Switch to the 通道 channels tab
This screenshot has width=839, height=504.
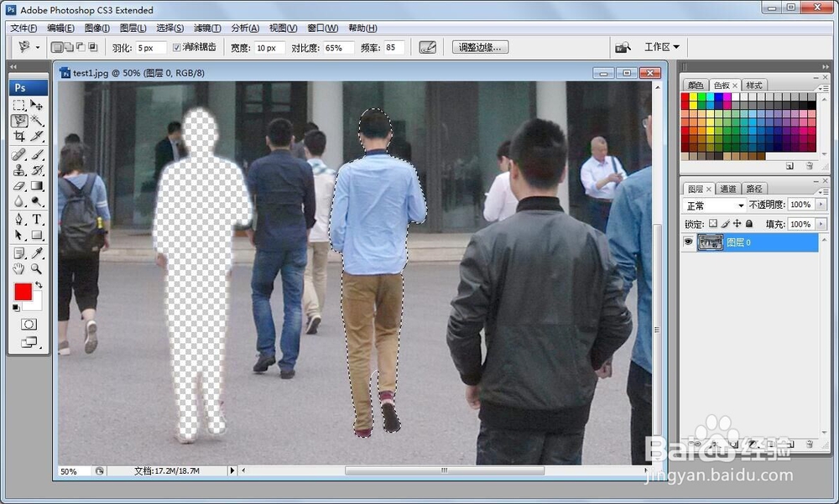pyautogui.click(x=730, y=188)
